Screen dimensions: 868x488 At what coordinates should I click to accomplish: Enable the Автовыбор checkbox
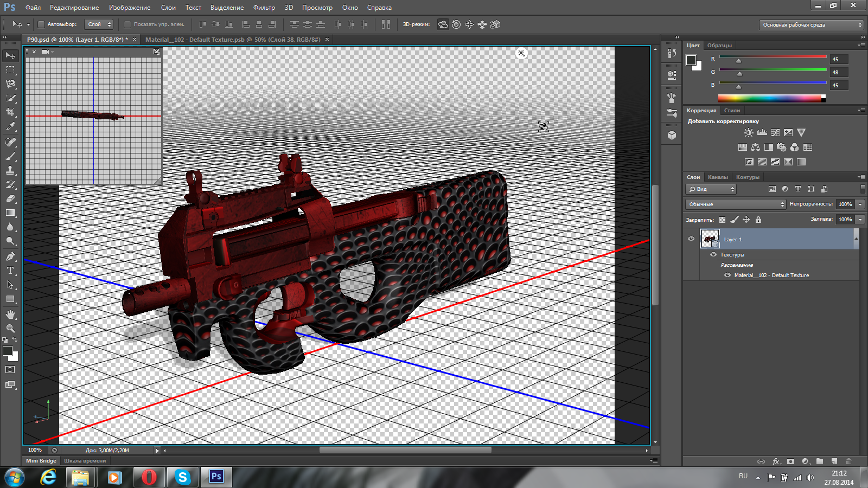[x=41, y=24]
